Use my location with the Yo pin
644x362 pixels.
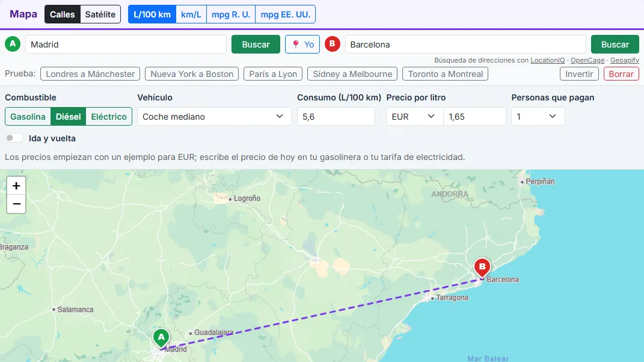tap(302, 44)
